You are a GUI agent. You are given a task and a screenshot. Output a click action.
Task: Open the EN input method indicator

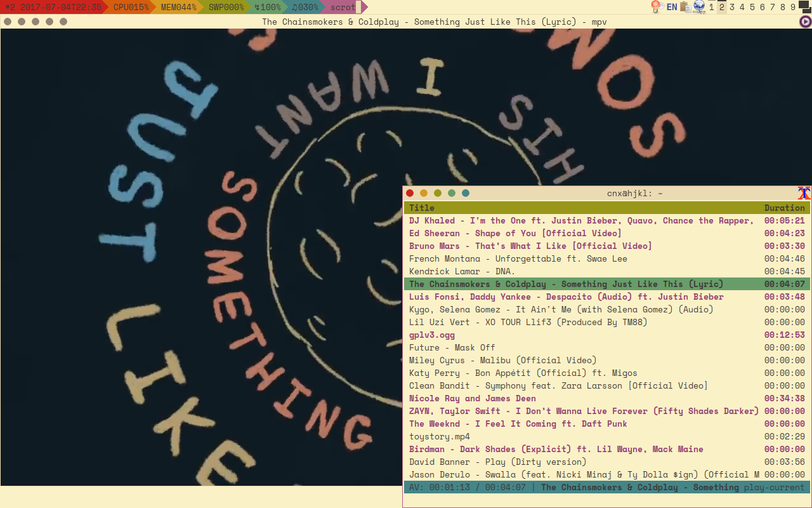coord(671,7)
